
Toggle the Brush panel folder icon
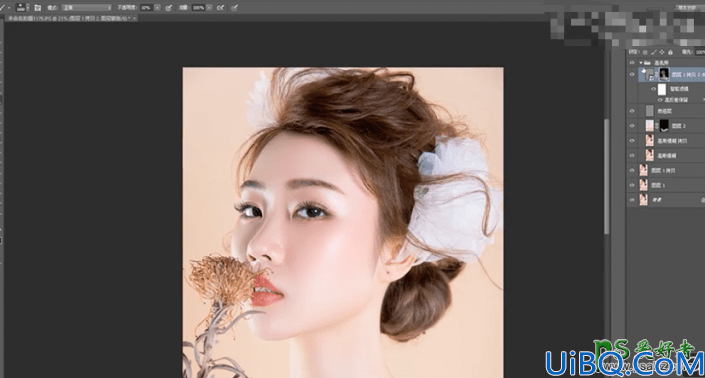point(38,8)
